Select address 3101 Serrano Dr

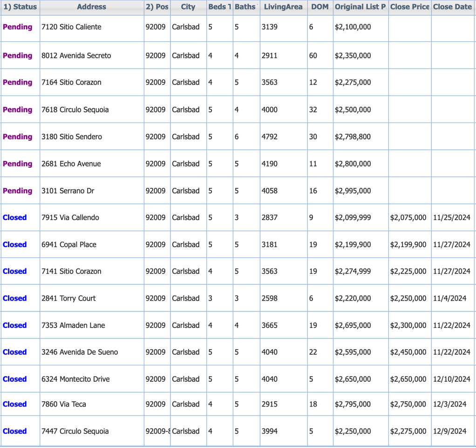pos(68,191)
